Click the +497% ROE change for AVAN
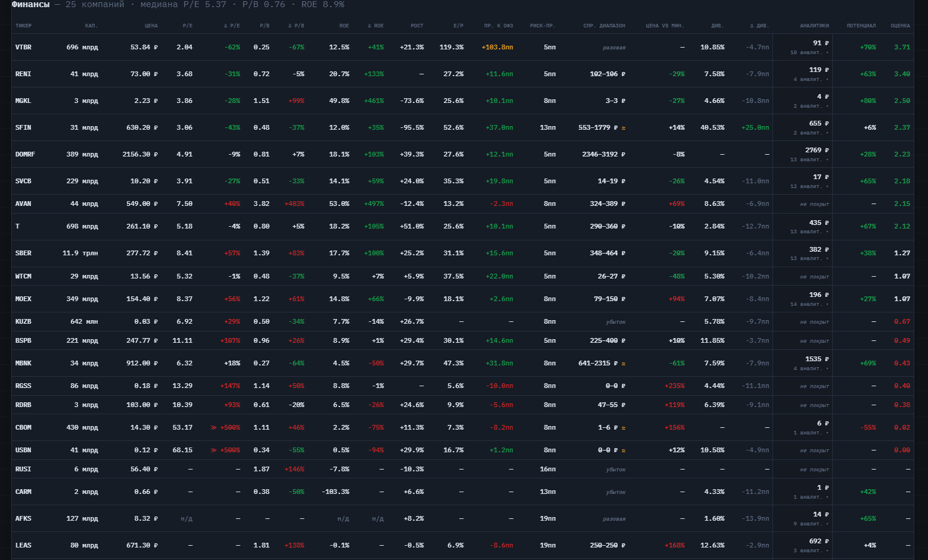This screenshot has height=560, width=928. [x=374, y=204]
